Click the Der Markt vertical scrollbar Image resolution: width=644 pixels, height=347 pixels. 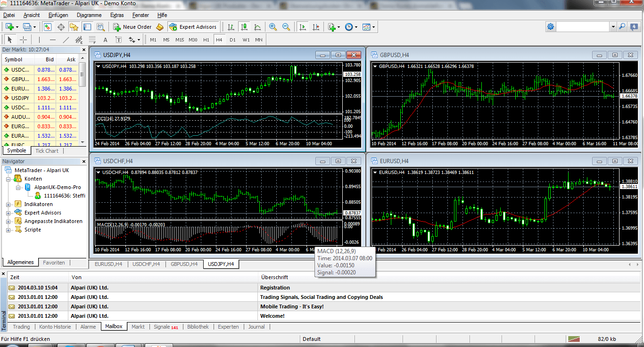point(83,100)
